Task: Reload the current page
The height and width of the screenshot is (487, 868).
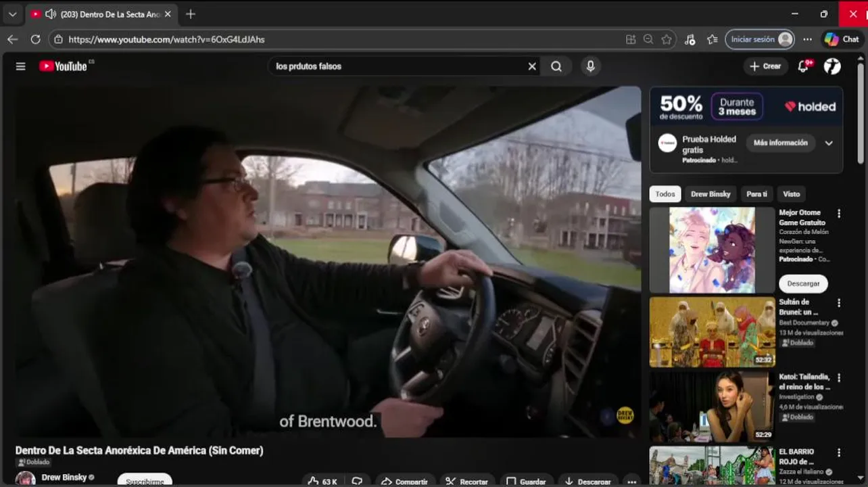Action: pyautogui.click(x=35, y=39)
